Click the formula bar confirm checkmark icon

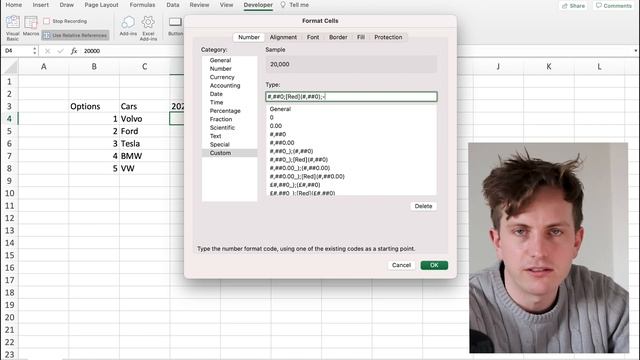tap(60, 51)
